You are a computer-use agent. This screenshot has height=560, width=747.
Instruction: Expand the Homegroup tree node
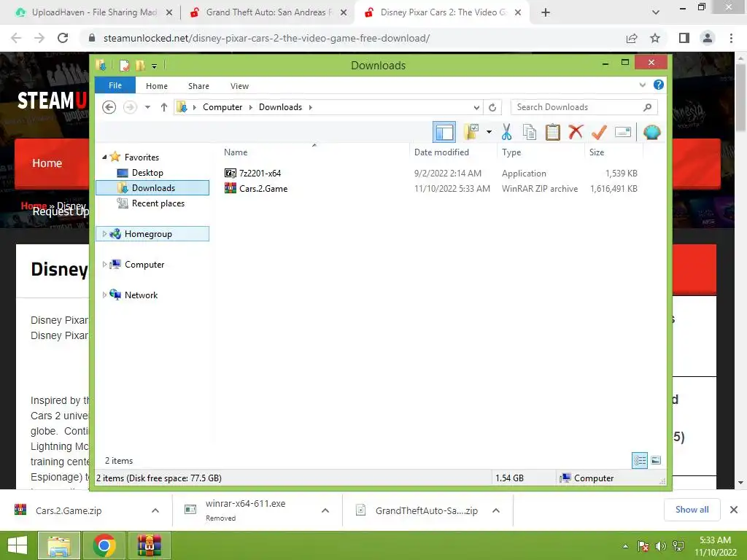click(104, 233)
